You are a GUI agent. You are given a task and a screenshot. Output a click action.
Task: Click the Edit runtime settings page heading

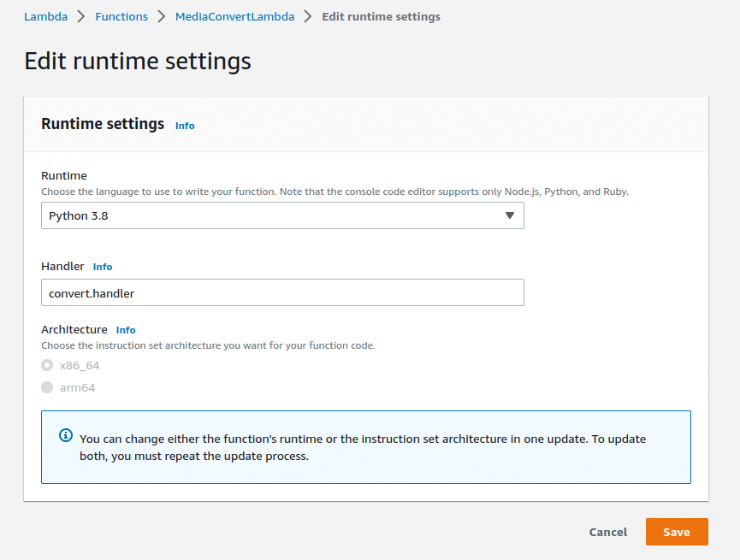138,62
